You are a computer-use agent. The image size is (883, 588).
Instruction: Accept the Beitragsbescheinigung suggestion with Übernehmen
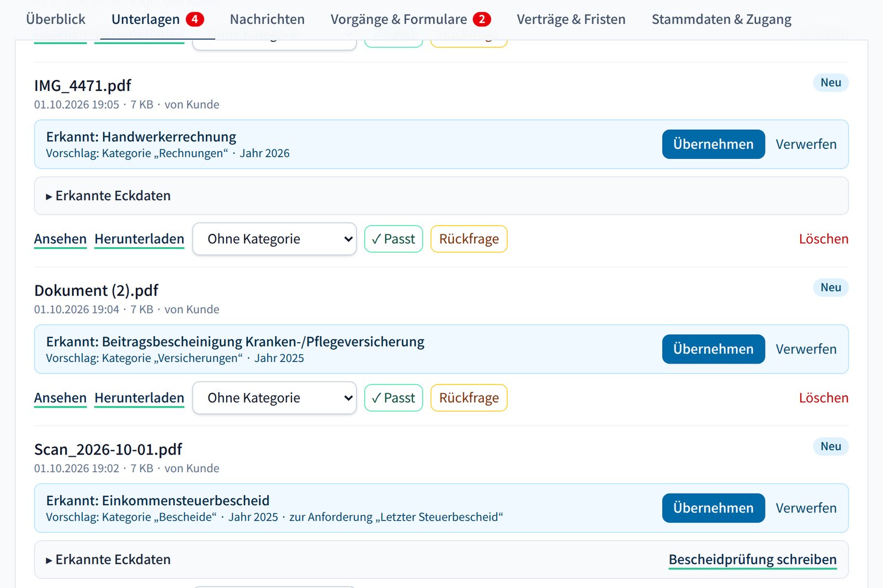(713, 349)
